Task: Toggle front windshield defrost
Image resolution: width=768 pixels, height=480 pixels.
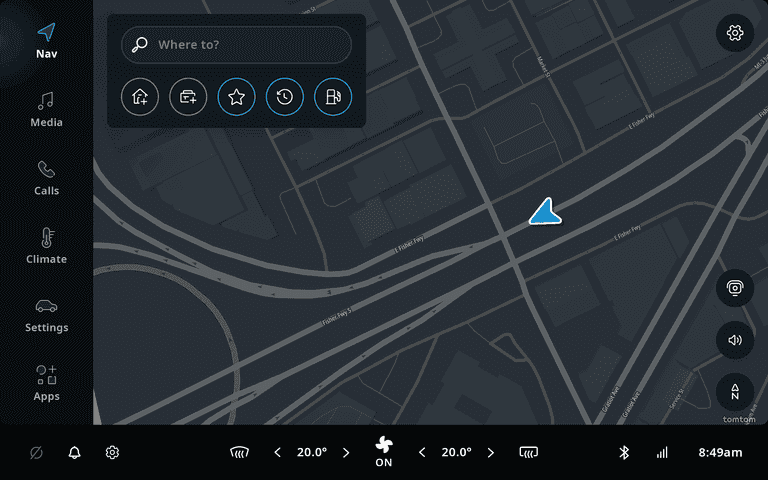Action: 240,453
